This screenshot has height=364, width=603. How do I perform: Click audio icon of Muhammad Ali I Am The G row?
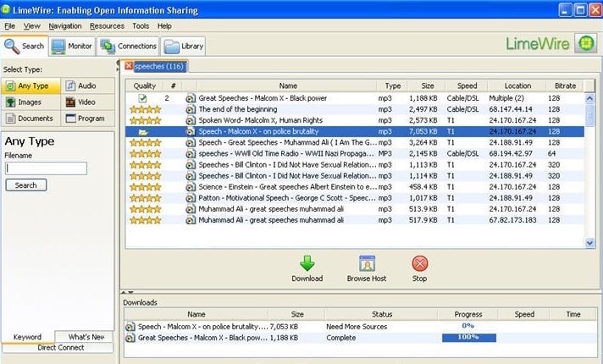[x=191, y=142]
